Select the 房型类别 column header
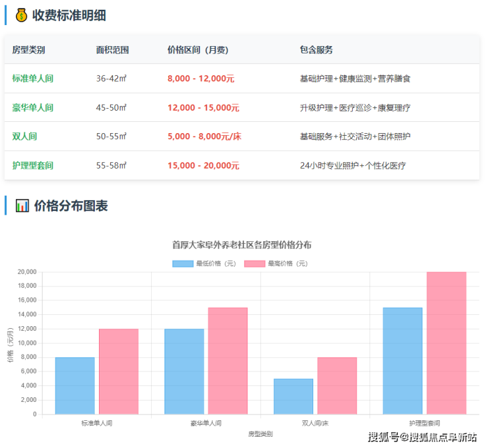This screenshot has height=448, width=488. pos(28,50)
